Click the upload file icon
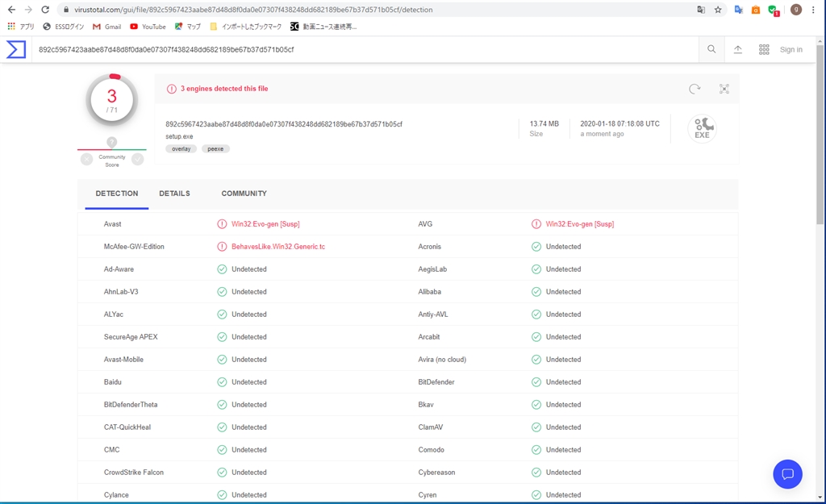The image size is (826, 504). click(x=737, y=49)
